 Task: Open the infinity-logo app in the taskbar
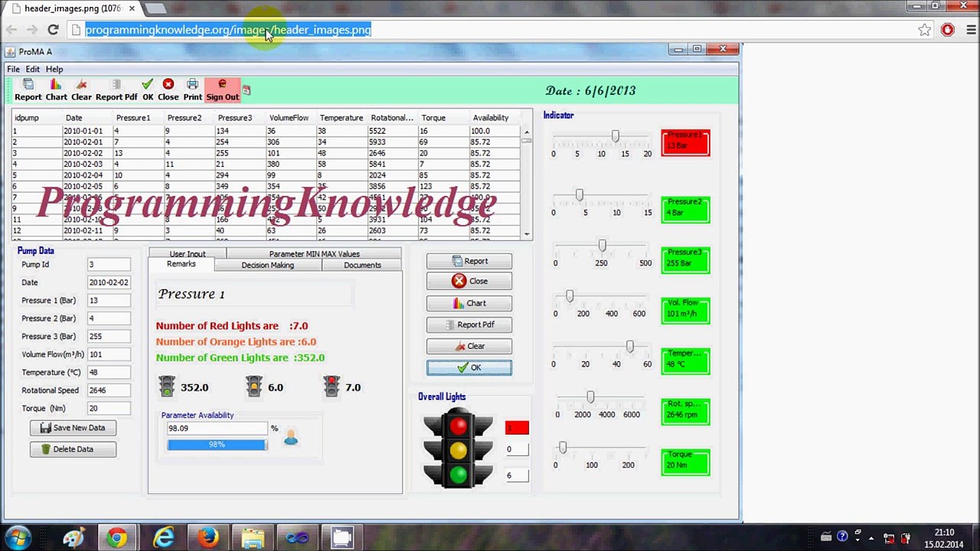coord(296,538)
